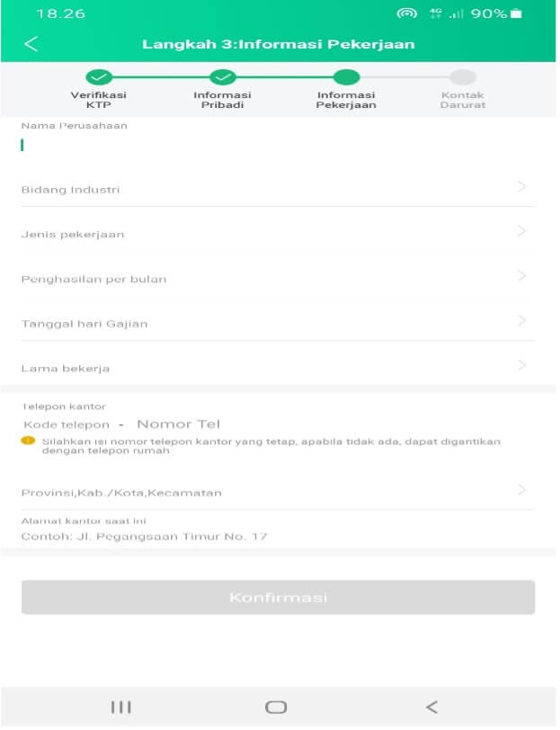Tap the Informasi Pribadi step checkmark
Screen dimensions: 560x730
[222, 77]
